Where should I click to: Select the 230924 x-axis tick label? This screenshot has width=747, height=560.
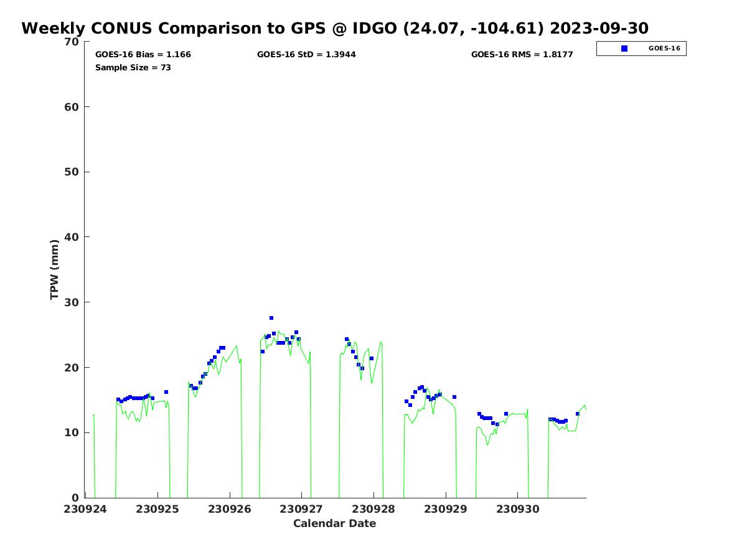[x=85, y=509]
